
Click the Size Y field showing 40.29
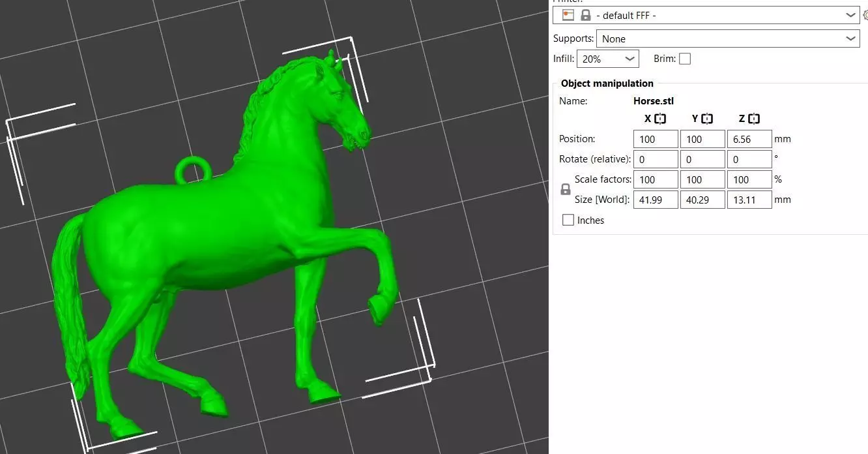[x=702, y=200]
